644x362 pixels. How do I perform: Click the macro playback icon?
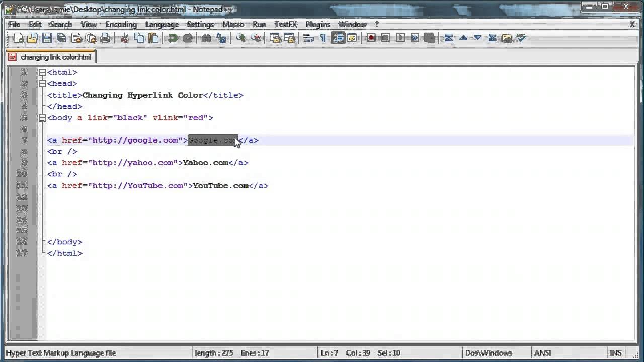click(400, 38)
